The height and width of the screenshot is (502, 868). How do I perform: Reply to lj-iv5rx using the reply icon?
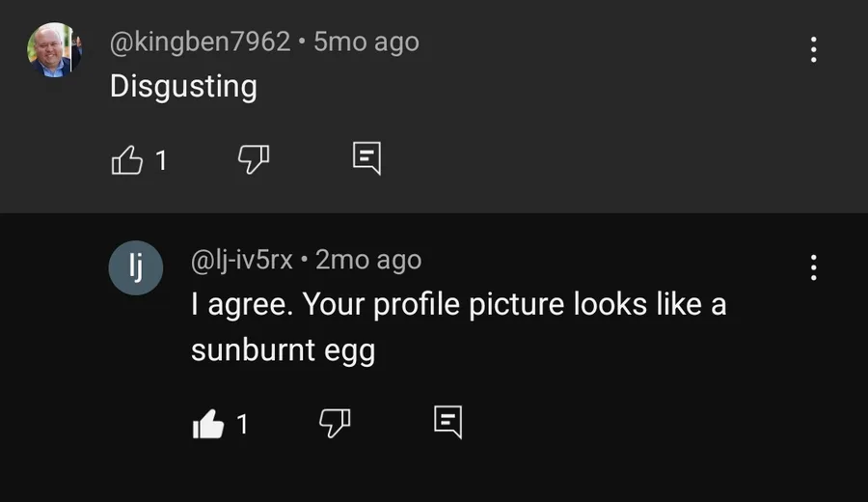pos(448,422)
